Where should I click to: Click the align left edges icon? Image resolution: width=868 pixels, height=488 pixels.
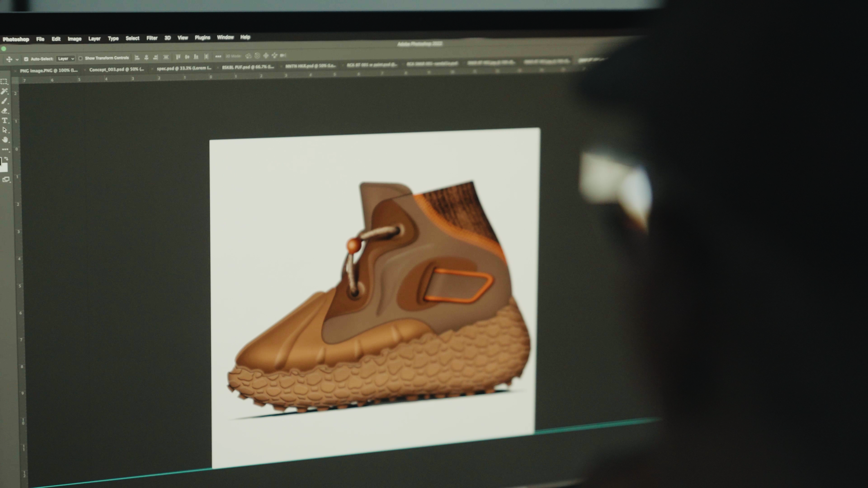(137, 58)
